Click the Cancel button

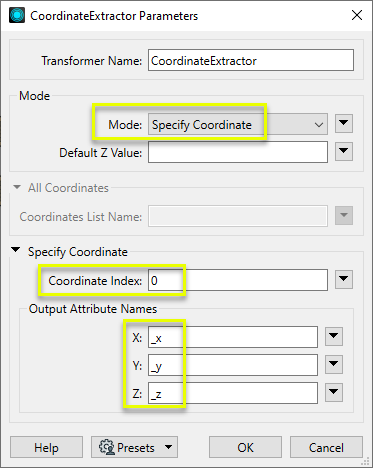coord(326,447)
